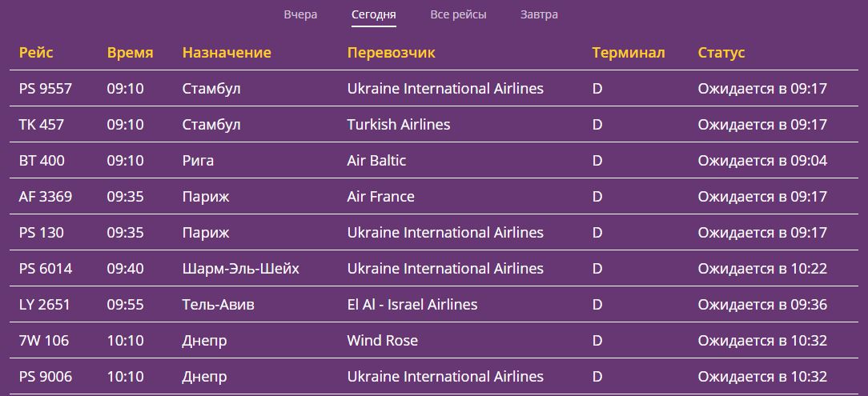
Task: Open flight TK 457 row
Action: pos(42,125)
